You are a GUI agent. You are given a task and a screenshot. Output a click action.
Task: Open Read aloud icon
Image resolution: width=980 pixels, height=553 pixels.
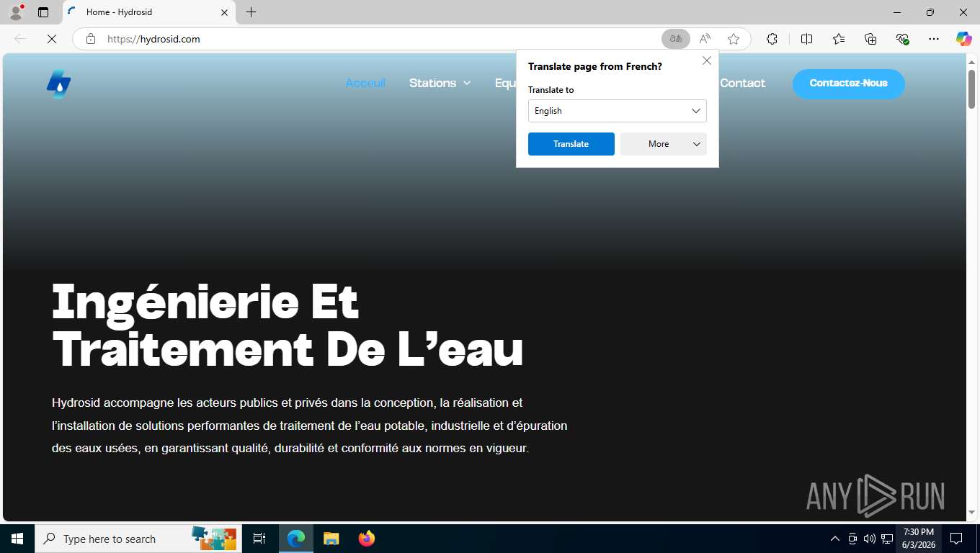coord(705,39)
